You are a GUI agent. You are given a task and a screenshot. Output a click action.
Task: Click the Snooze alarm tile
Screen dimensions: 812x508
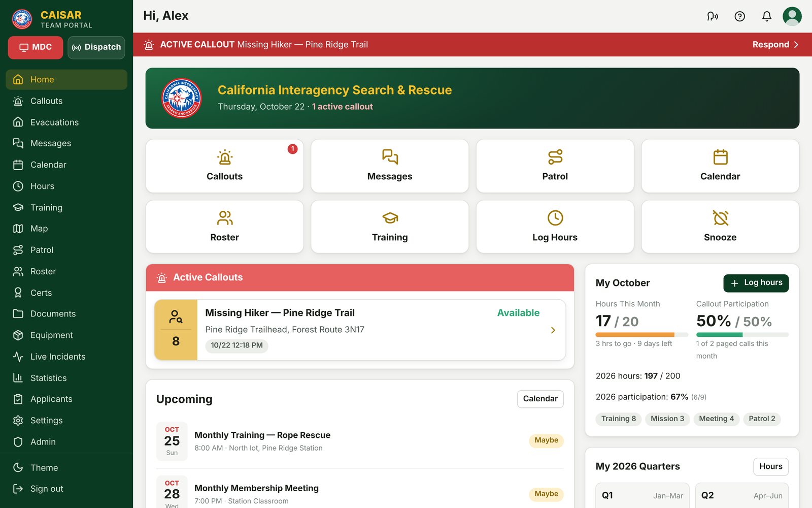720,227
